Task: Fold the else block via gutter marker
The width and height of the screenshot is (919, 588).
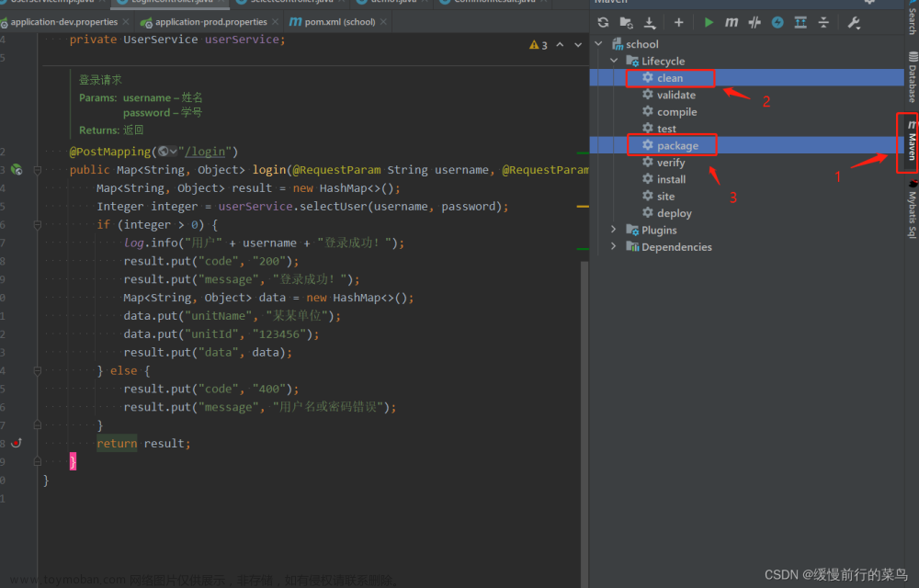Action: pyautogui.click(x=37, y=371)
